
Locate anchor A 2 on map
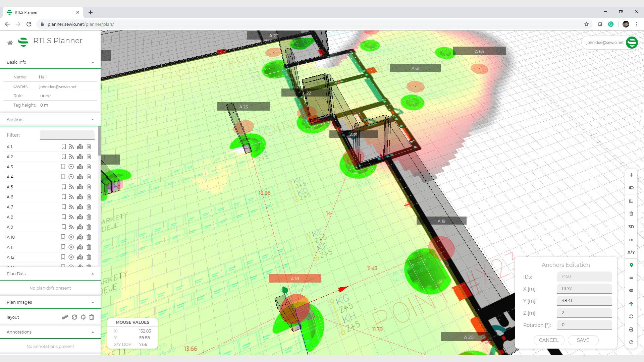[80, 157]
